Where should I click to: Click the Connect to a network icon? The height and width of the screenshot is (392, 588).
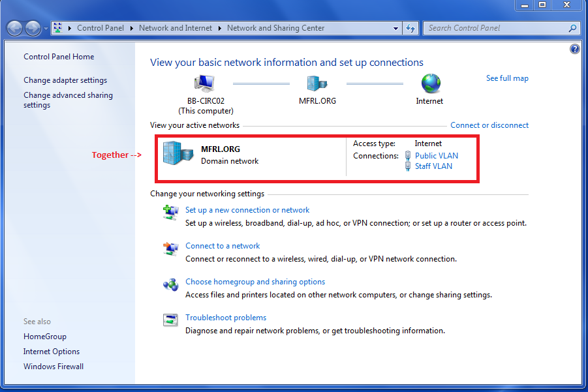click(x=170, y=249)
